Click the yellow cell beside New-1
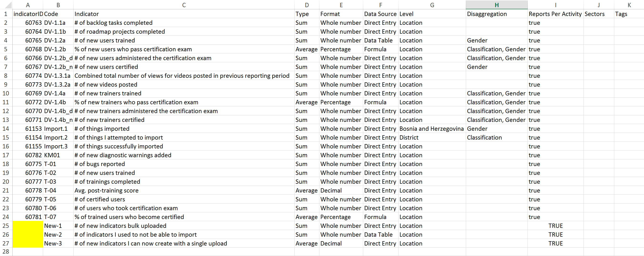Screen dimensions: 644x256 28,226
